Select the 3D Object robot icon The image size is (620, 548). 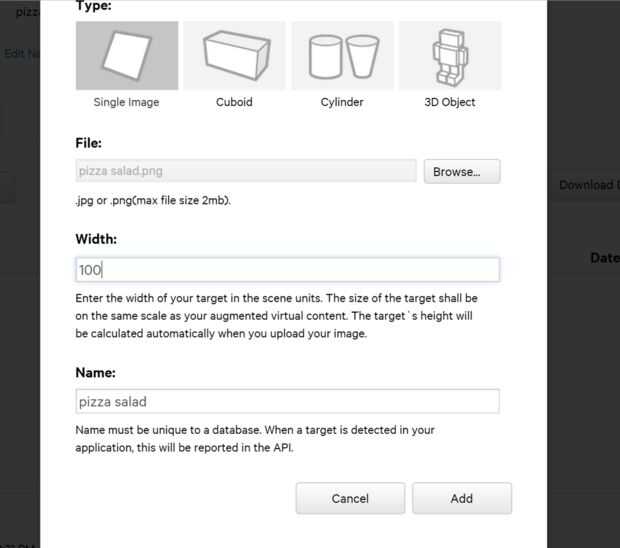[x=449, y=56]
